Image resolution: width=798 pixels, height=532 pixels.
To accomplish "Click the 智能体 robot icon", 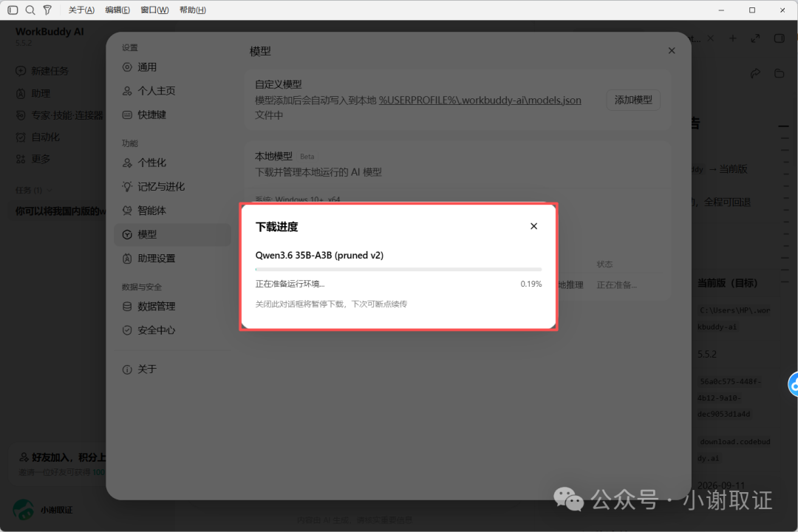I will point(127,211).
